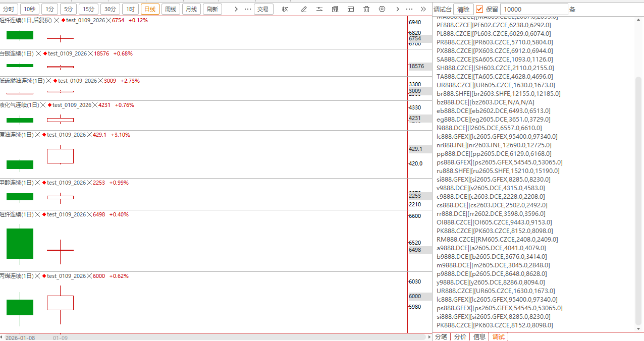
Task: Switch to the 分笔 tab
Action: 441,337
